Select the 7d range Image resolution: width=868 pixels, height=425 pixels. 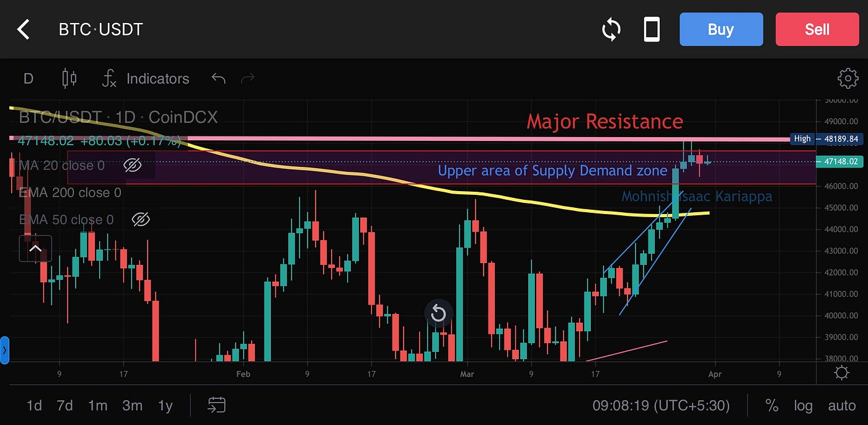[64, 406]
